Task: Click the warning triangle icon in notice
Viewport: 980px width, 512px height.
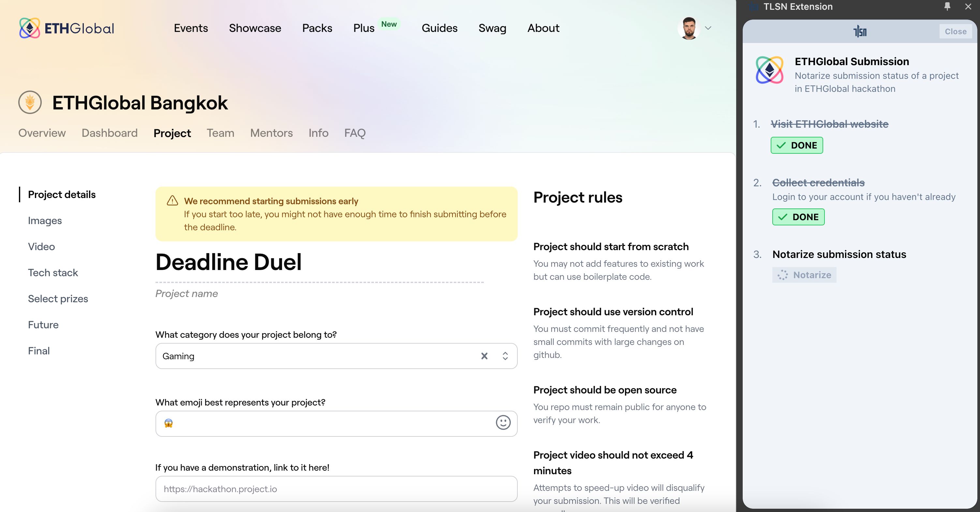Action: (172, 201)
